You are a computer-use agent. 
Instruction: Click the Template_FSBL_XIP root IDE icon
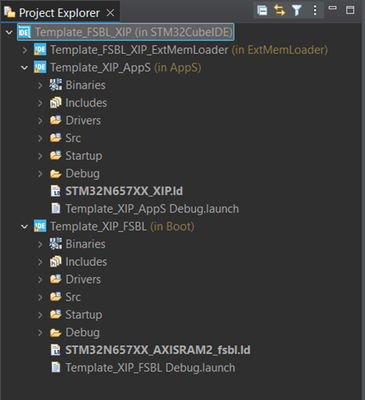24,32
